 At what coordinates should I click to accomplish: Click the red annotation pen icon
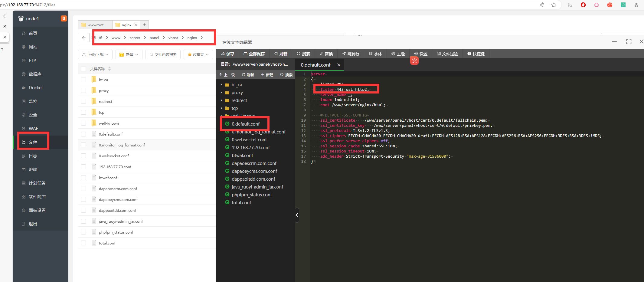414,61
